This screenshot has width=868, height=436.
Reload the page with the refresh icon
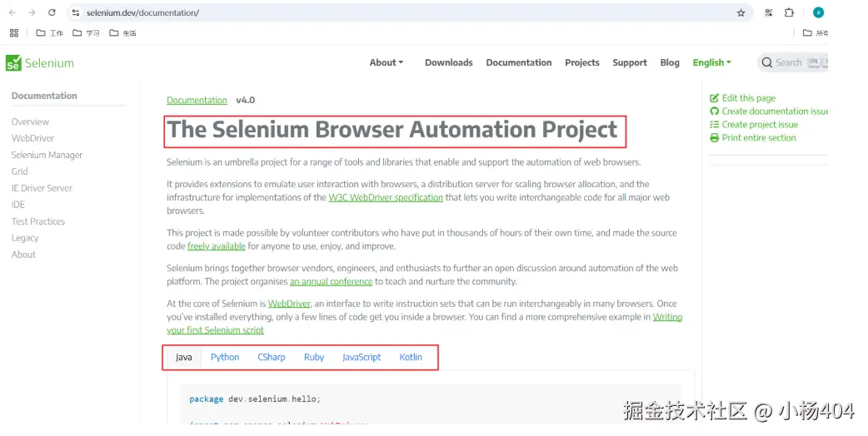52,12
